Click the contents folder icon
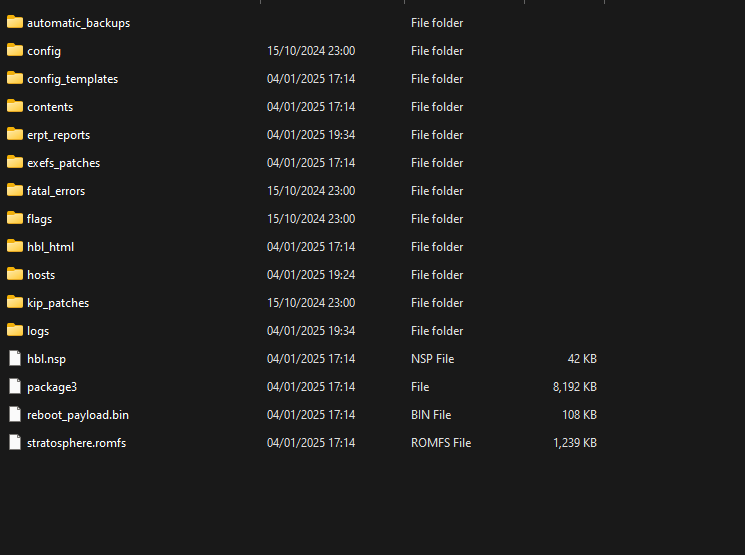The height and width of the screenshot is (555, 745). click(15, 106)
